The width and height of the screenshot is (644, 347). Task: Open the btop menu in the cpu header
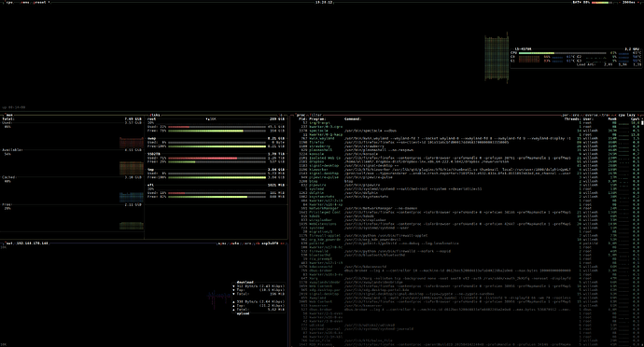[25, 2]
